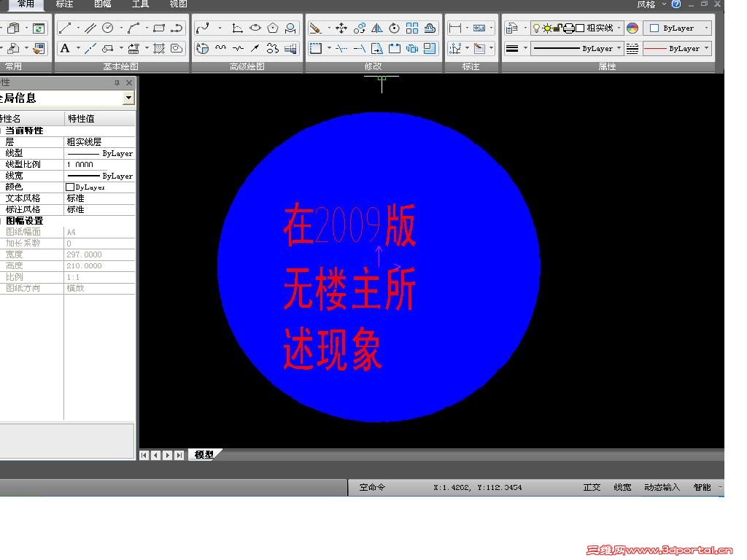Go to first sheet tab arrow

[x=144, y=455]
